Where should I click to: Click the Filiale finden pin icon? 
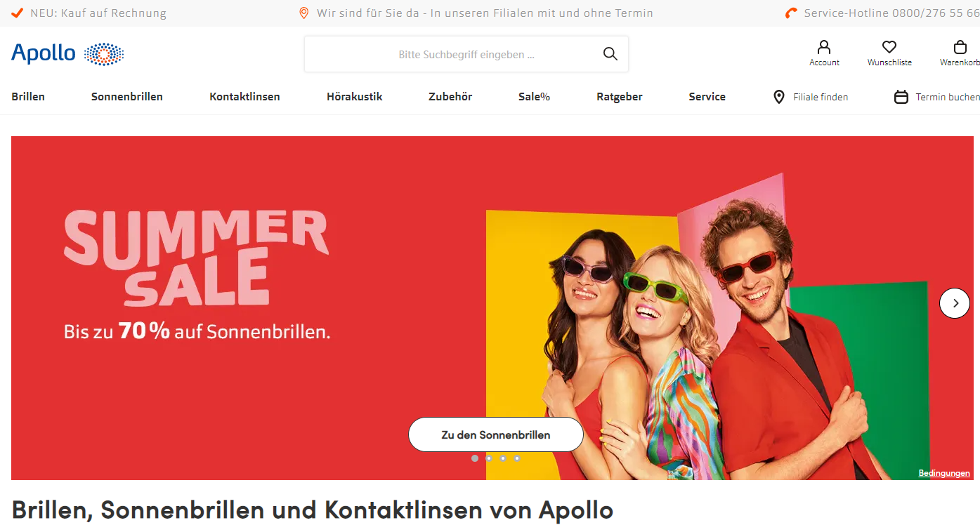pos(778,97)
